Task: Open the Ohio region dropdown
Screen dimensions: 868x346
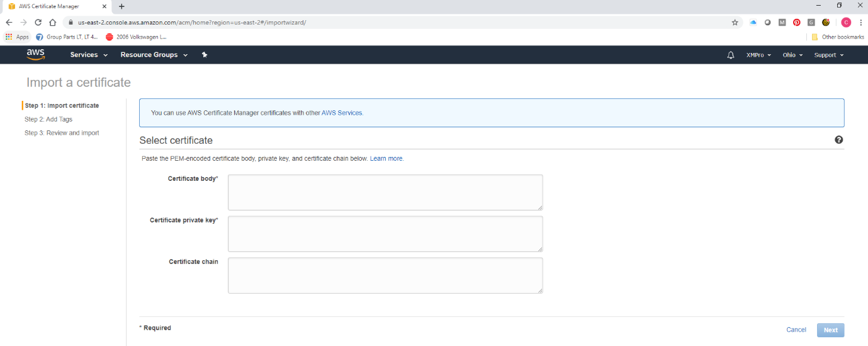Action: pyautogui.click(x=792, y=55)
